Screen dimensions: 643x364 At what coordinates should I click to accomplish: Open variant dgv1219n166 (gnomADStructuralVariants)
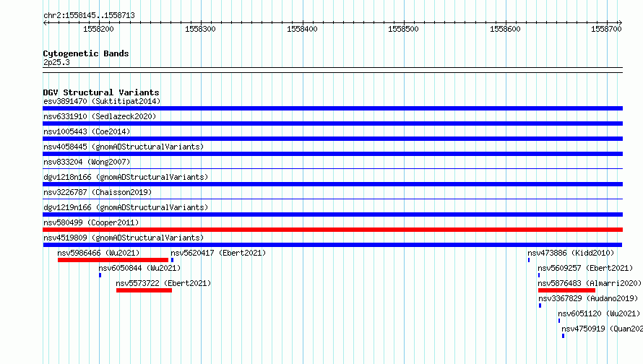126,207
